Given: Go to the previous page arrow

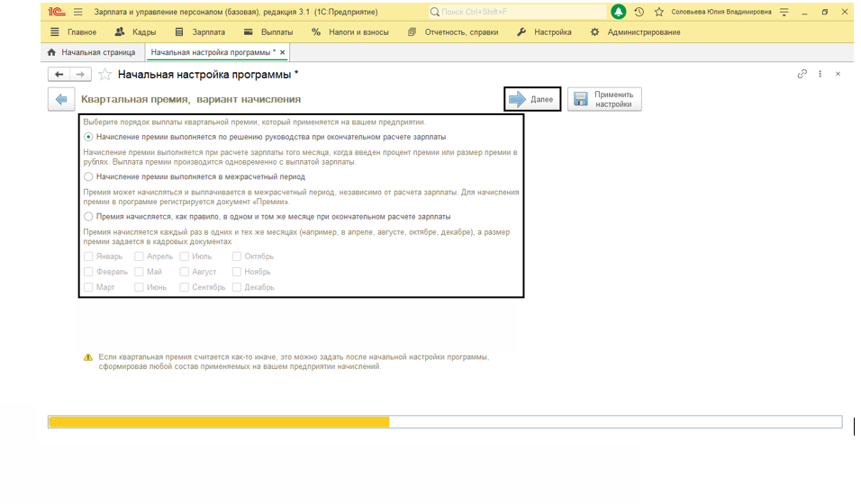Looking at the screenshot, I should point(59,75).
